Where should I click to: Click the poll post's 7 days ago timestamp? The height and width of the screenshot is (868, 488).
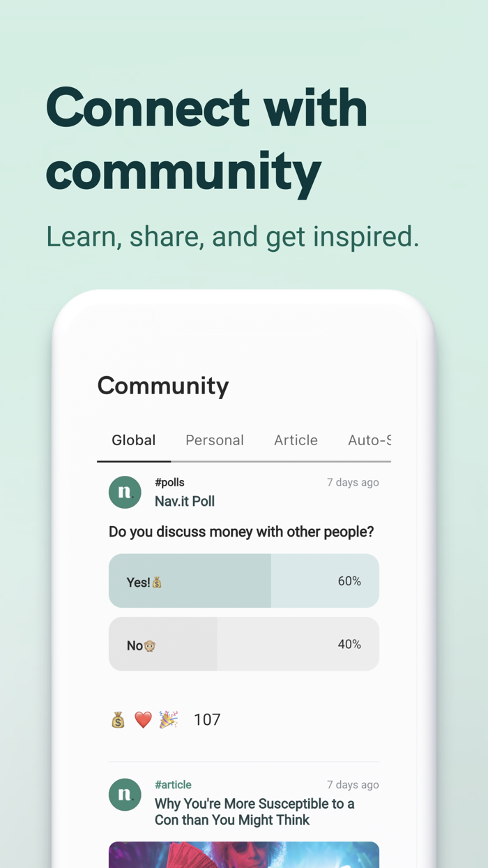353,482
